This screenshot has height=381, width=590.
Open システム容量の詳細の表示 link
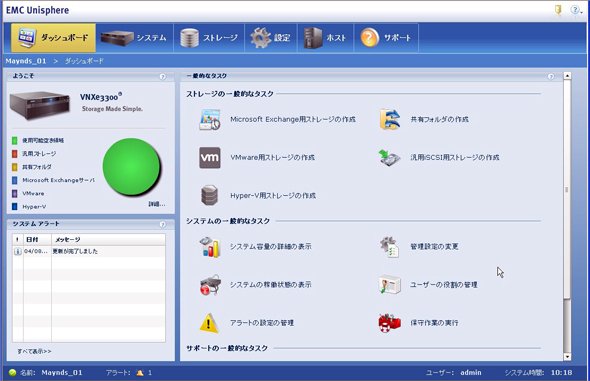click(x=271, y=246)
